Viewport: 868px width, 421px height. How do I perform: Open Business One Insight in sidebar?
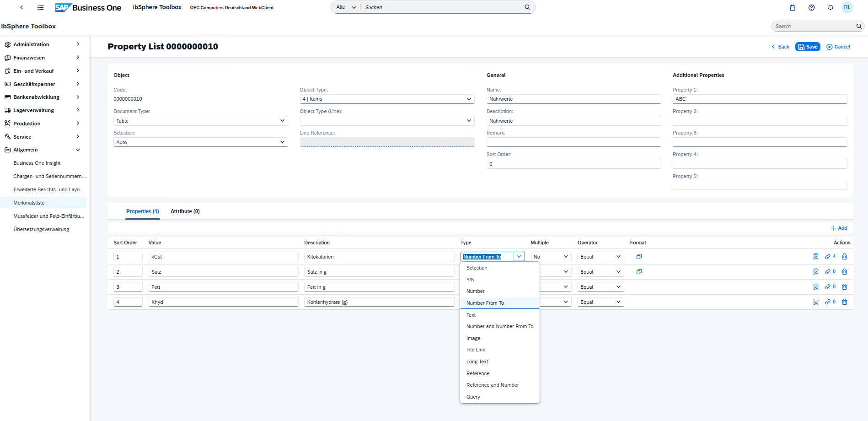(37, 163)
